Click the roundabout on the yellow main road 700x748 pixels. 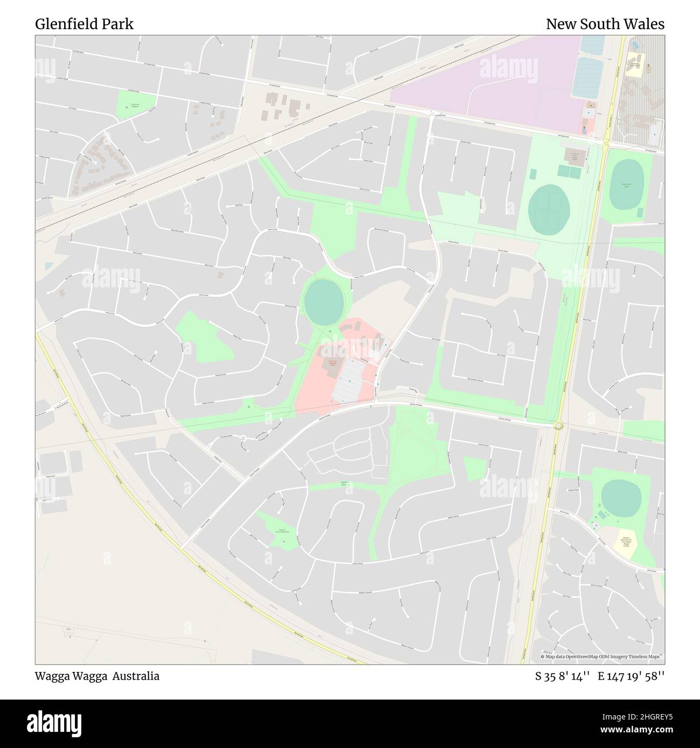tap(558, 426)
